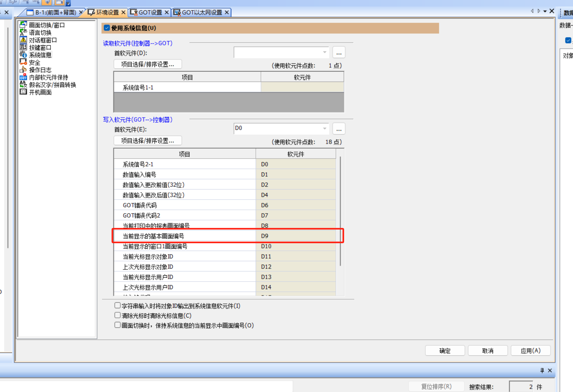
Task: Select the 开机画面 icon in tree
Action: click(23, 92)
